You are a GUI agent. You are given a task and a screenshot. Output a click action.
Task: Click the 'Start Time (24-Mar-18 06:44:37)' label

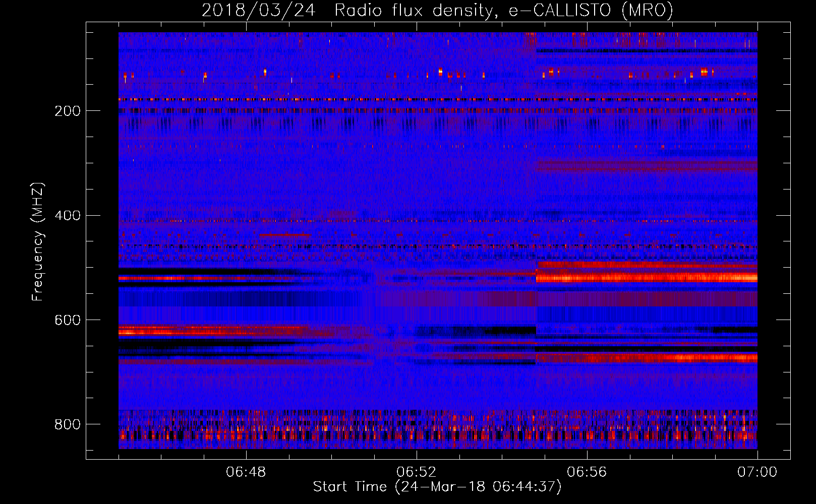click(437, 487)
